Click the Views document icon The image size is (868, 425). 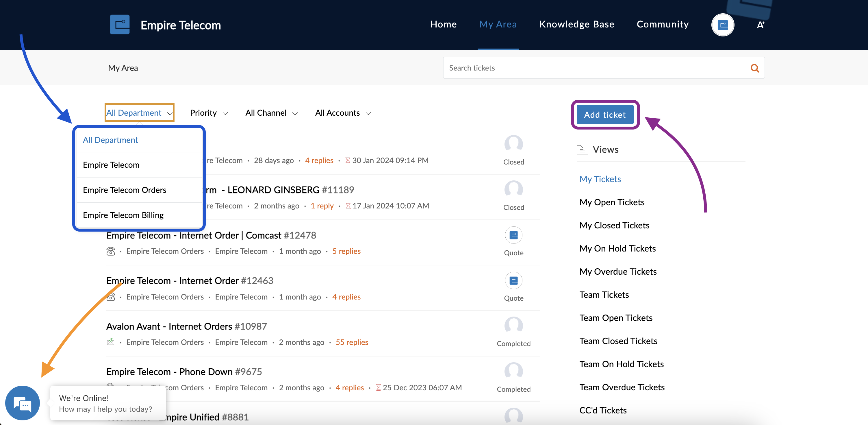click(582, 149)
